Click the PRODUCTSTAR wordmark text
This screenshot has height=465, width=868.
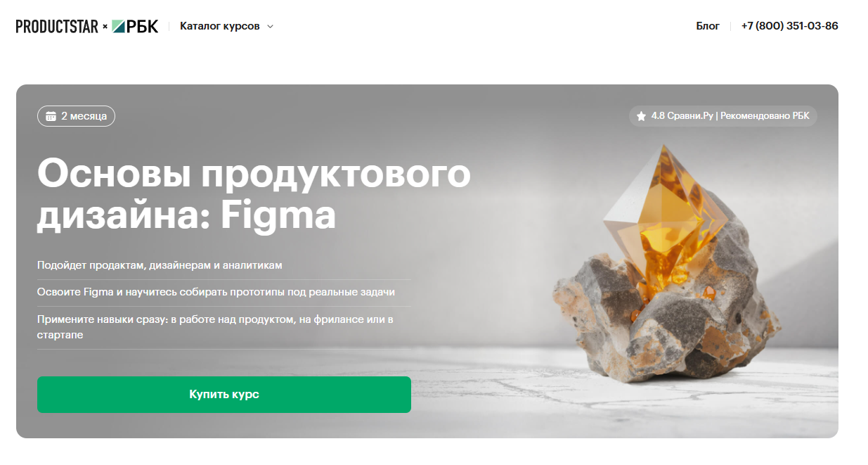57,27
